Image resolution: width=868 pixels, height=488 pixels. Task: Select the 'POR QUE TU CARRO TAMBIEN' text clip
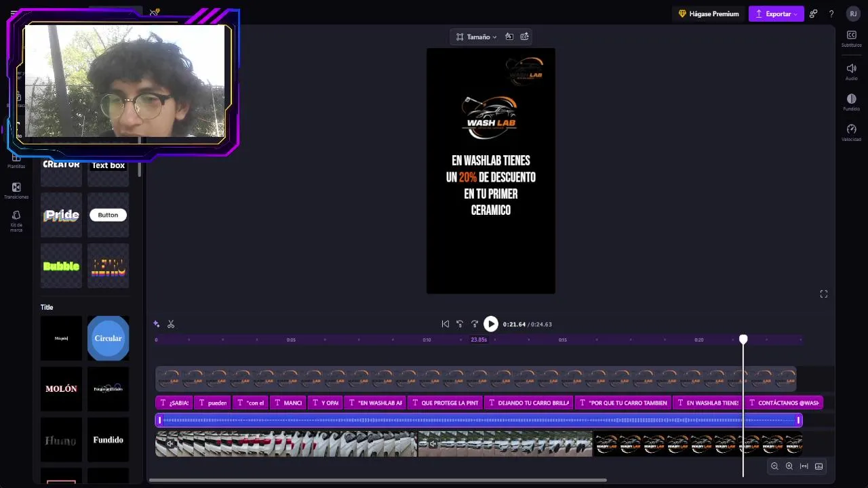pos(623,403)
